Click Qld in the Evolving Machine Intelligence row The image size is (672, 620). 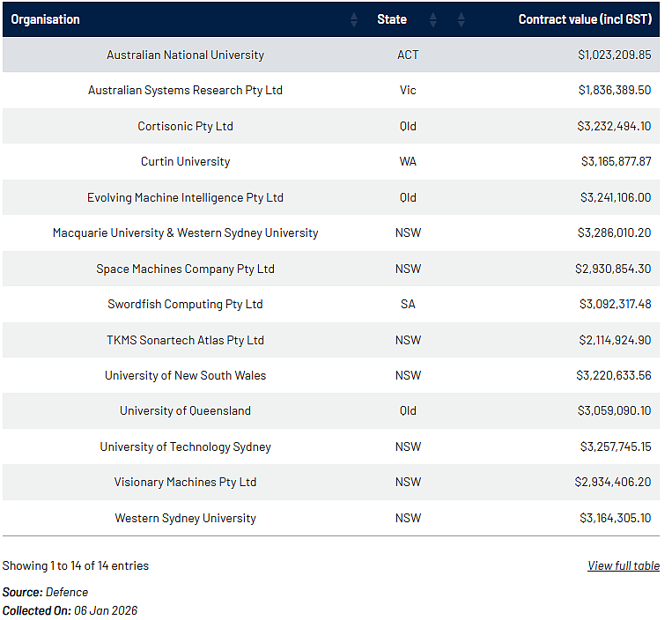[408, 197]
